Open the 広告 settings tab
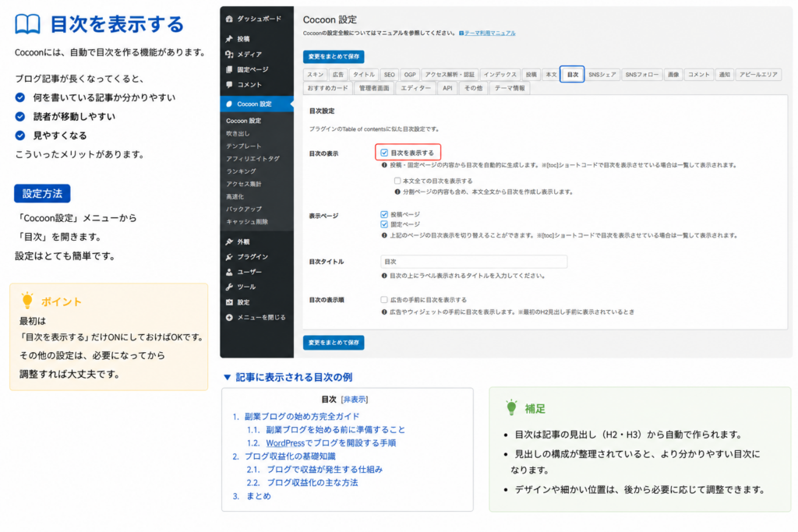 coord(338,74)
